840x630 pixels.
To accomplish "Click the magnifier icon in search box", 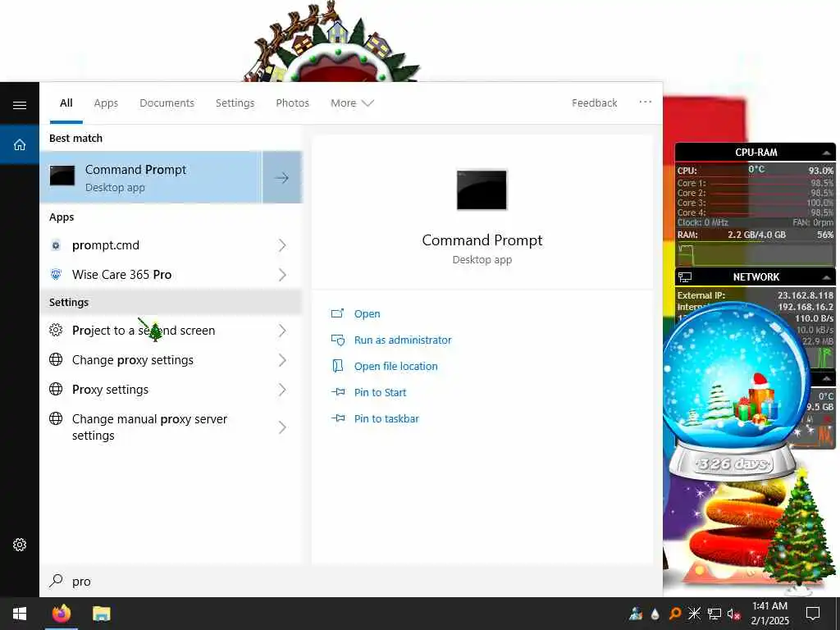I will 56,581.
